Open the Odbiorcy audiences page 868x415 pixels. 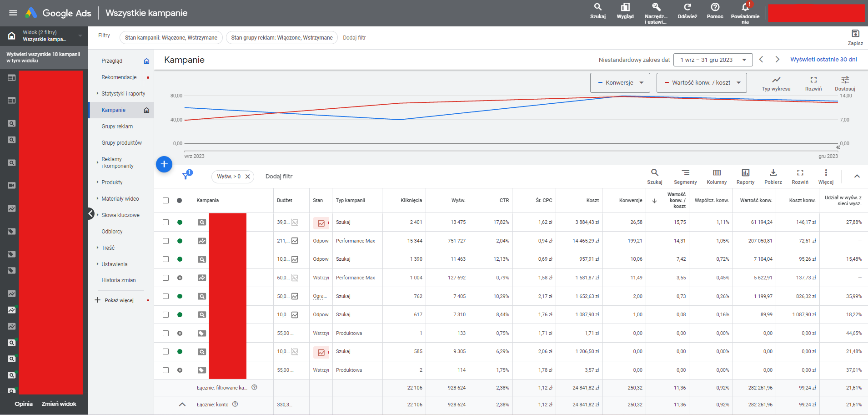(x=112, y=232)
